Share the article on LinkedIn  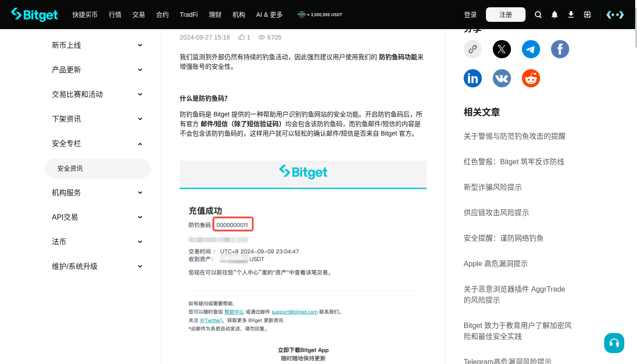pyautogui.click(x=473, y=78)
